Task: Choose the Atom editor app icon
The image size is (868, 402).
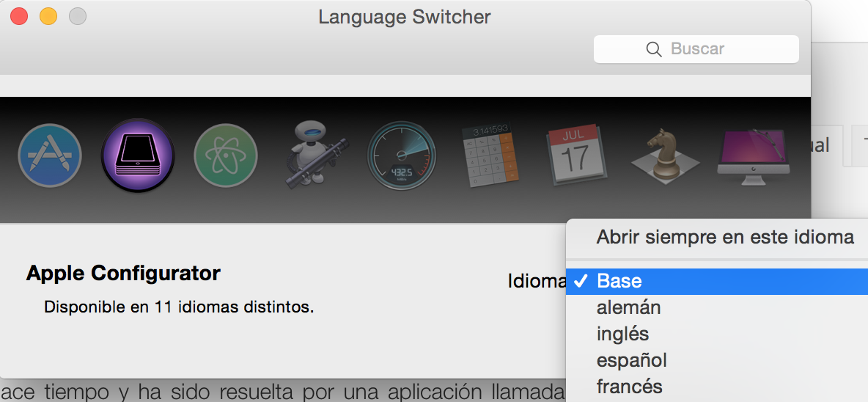Action: click(225, 155)
